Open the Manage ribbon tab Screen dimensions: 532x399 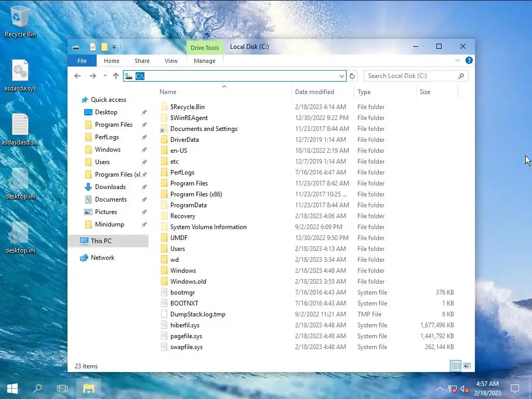point(205,61)
